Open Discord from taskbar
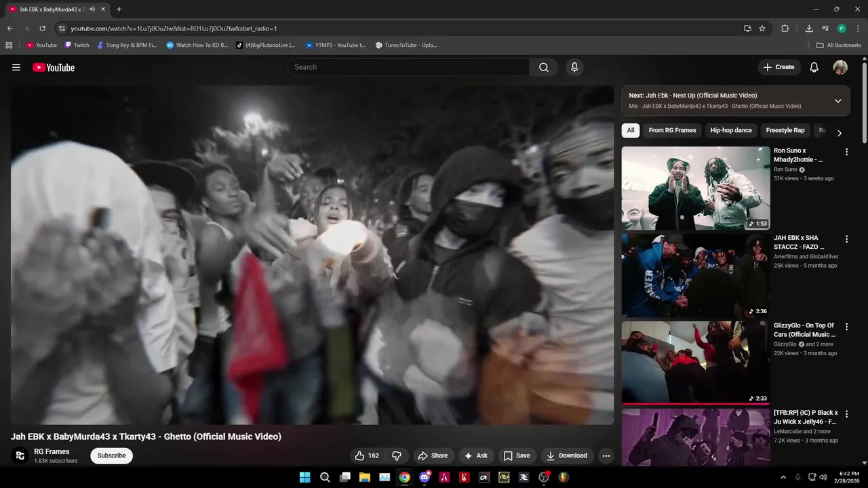Image resolution: width=868 pixels, height=488 pixels. point(425,477)
